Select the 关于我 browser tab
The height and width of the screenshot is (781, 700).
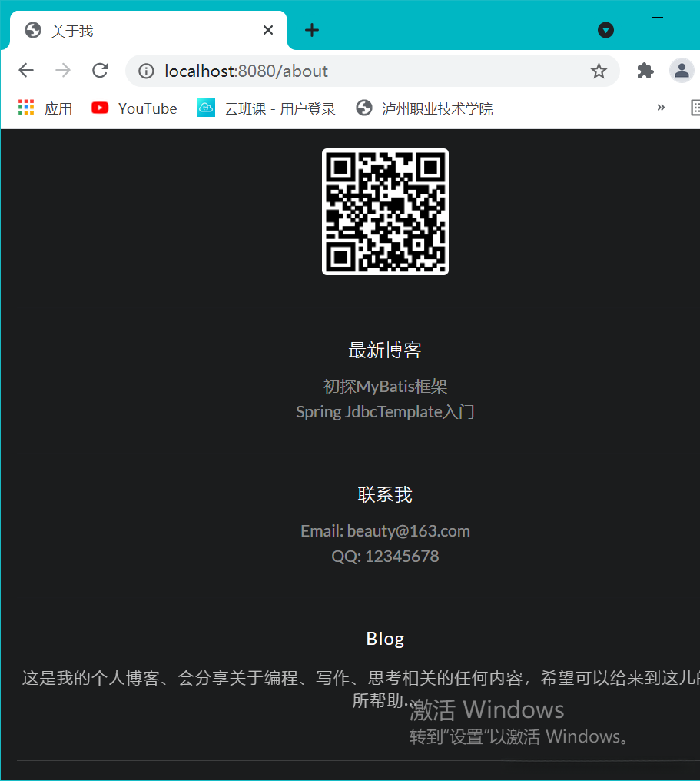115,30
